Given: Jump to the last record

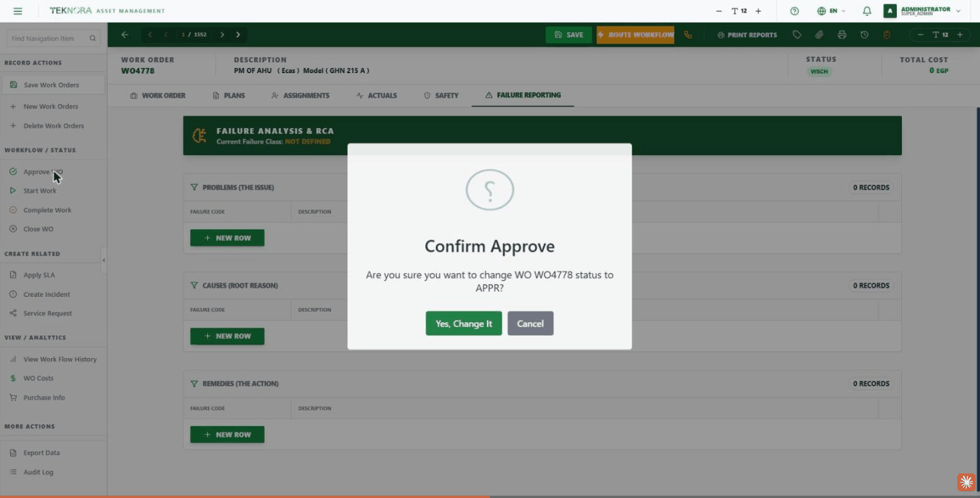Looking at the screenshot, I should (238, 35).
